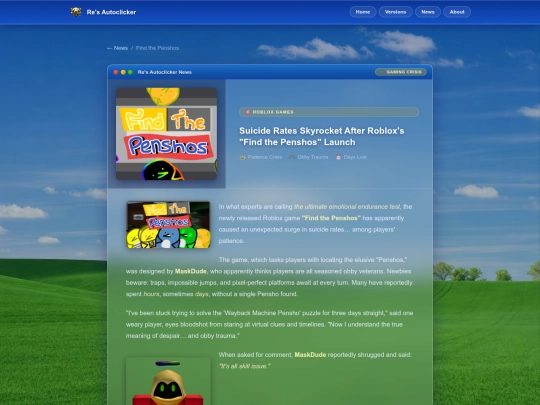Click the Find the Penshos breadcrumb text
Image resolution: width=540 pixels, height=405 pixels.
tap(157, 48)
